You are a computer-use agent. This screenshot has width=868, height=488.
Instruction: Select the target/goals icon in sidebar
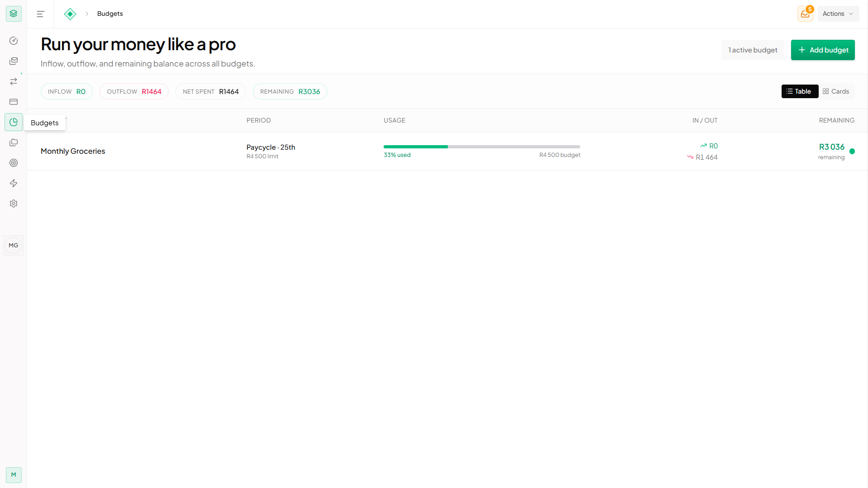click(x=13, y=163)
